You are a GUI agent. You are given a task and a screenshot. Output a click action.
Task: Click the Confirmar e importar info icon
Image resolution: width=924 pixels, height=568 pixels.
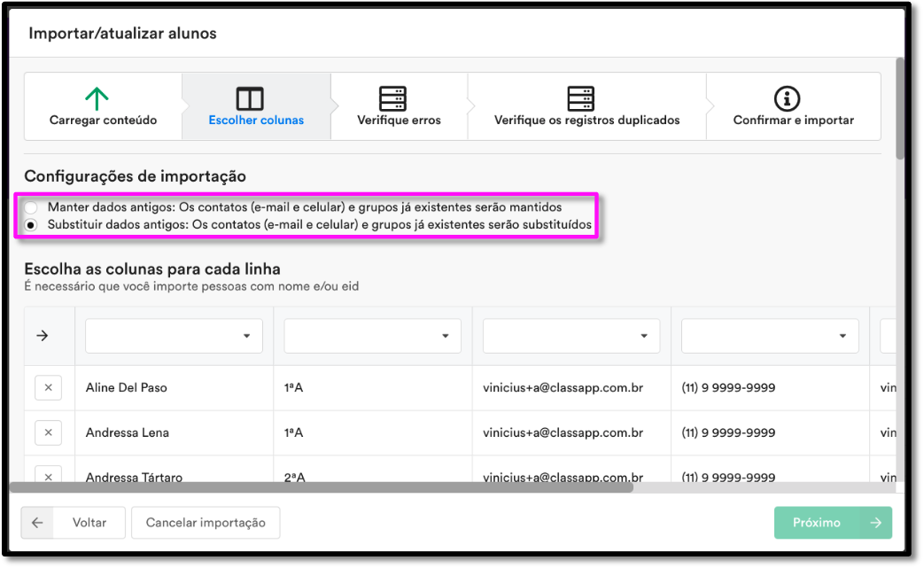(x=787, y=97)
